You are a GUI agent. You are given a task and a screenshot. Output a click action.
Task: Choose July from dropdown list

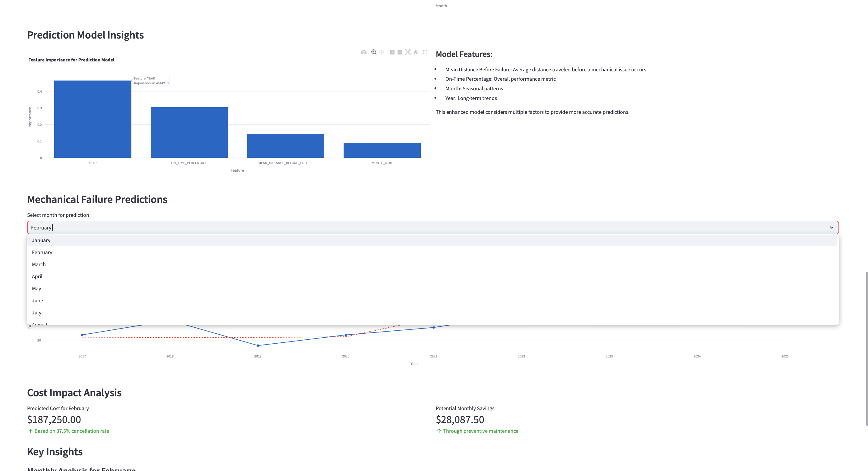click(37, 312)
